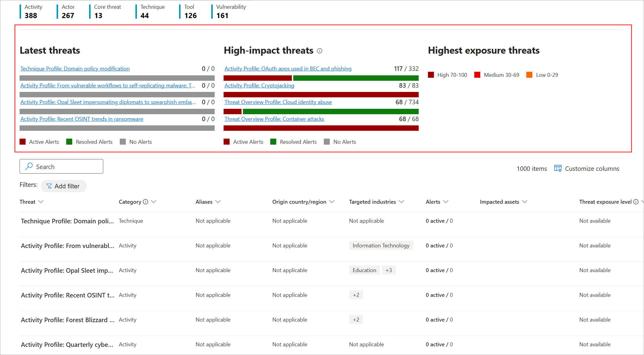Click the Medium 30-69 legend swatch
644x355 pixels.
pyautogui.click(x=477, y=75)
